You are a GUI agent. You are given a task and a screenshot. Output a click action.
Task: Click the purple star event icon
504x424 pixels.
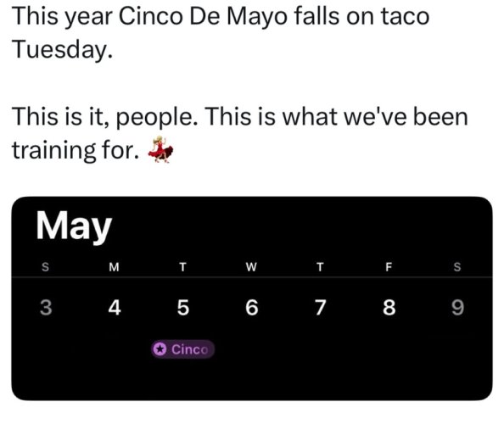(160, 349)
